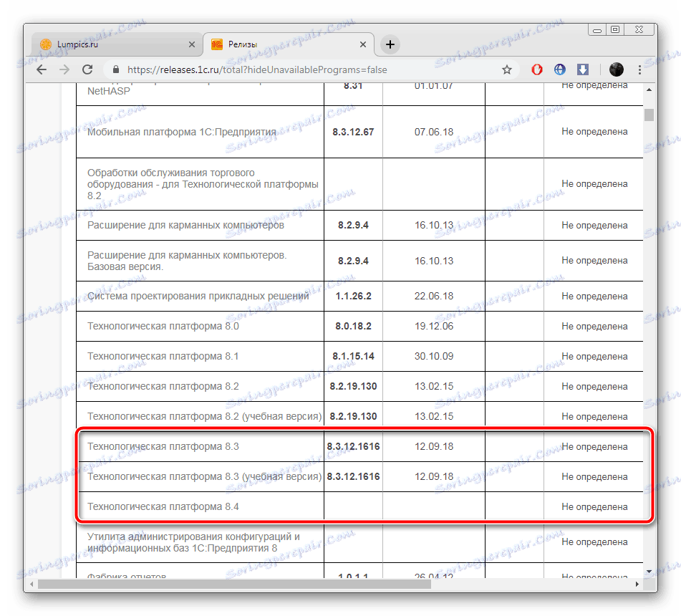Click Не определена in Технологическая платформа 8.4 row

pos(594,506)
